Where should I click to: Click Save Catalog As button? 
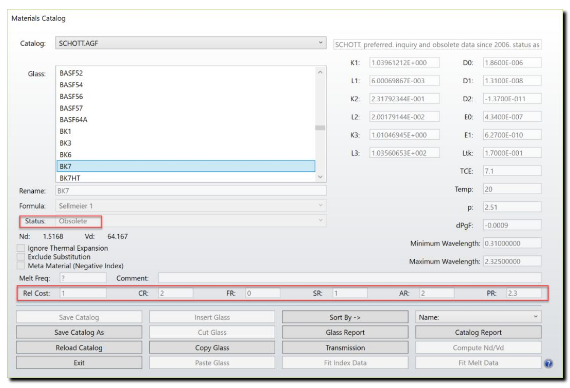point(79,332)
